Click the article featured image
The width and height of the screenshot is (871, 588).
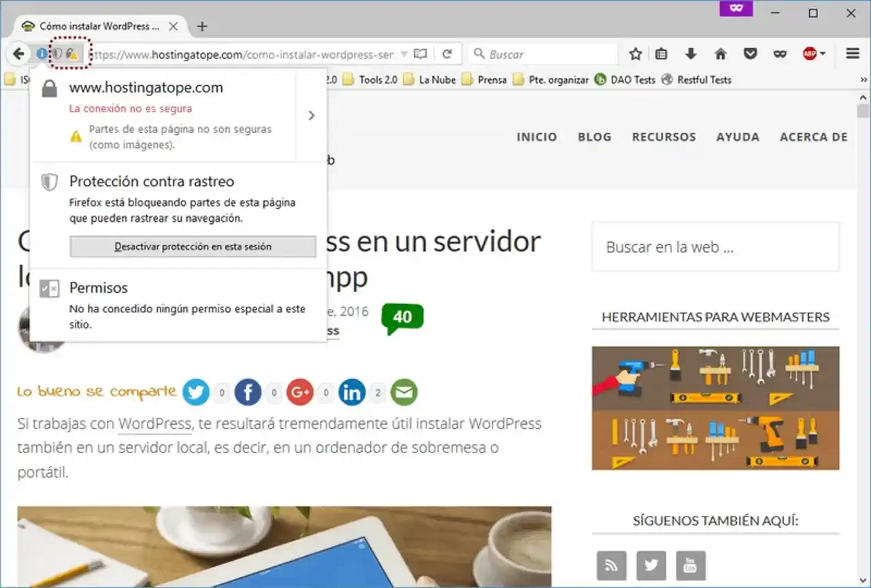click(x=284, y=546)
